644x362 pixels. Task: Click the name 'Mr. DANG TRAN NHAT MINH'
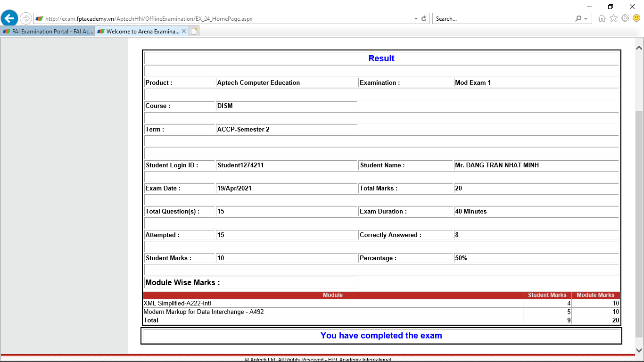point(497,165)
